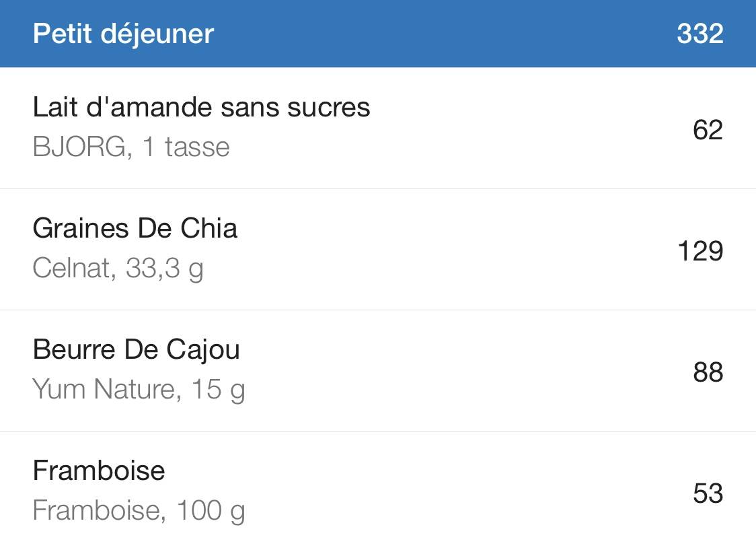The image size is (756, 552).
Task: Open the Petit déjeuner meal header
Action: point(378,33)
